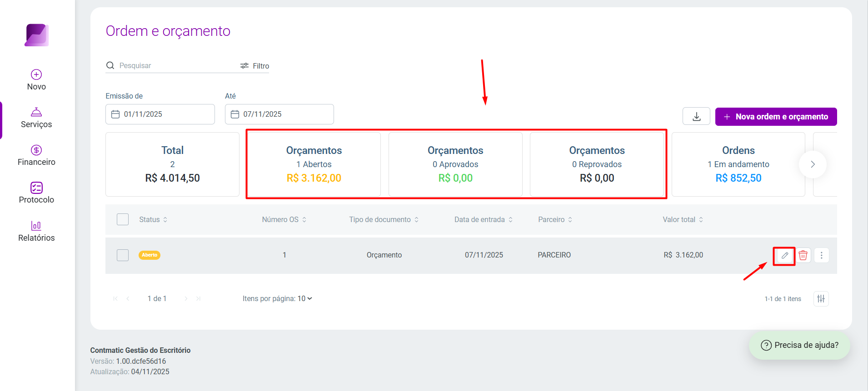Image resolution: width=868 pixels, height=391 pixels.
Task: Check the row checkbox for OS 1
Action: click(123, 255)
